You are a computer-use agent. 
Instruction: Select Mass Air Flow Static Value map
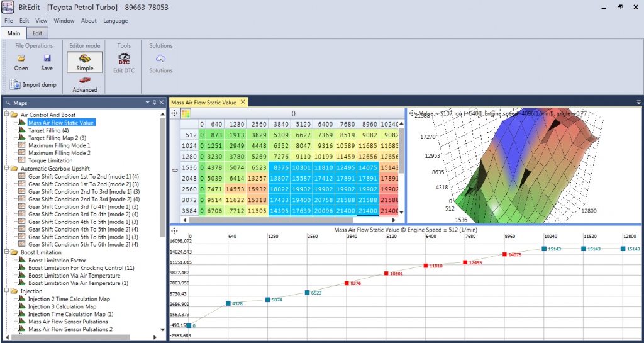tap(62, 123)
